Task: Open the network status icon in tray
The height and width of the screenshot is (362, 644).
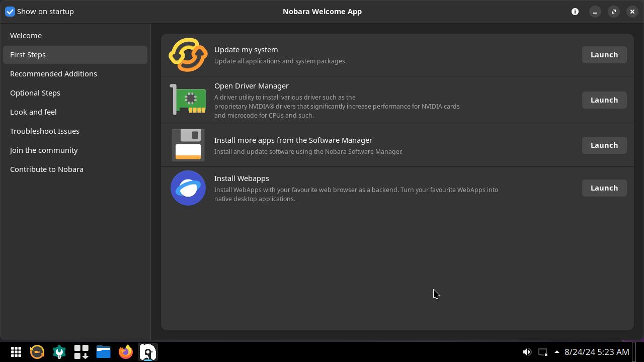Action: pos(543,352)
